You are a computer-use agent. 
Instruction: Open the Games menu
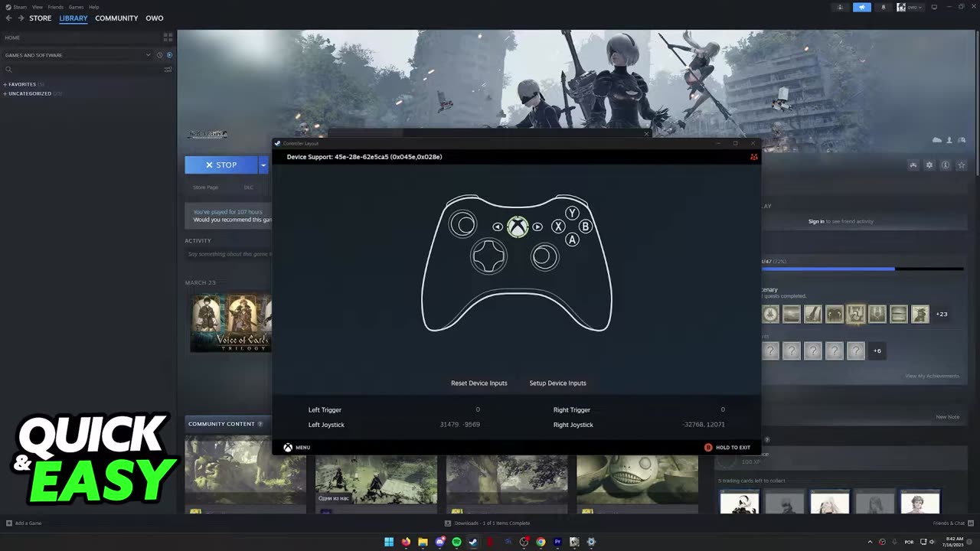click(x=76, y=7)
